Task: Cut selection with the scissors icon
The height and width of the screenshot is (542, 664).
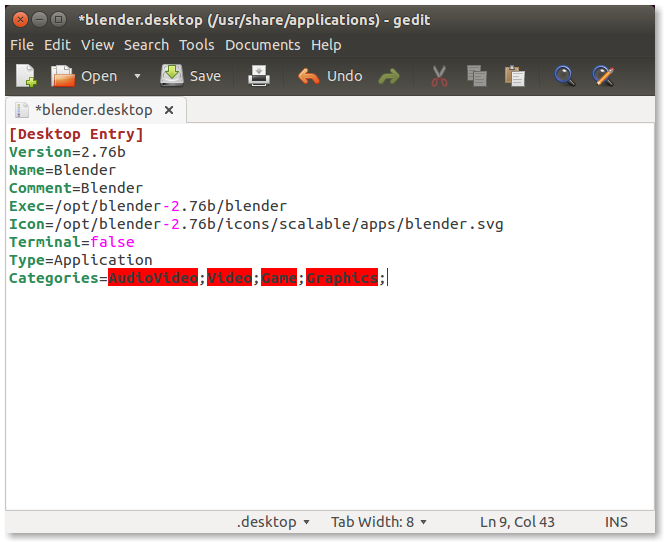Action: click(440, 76)
